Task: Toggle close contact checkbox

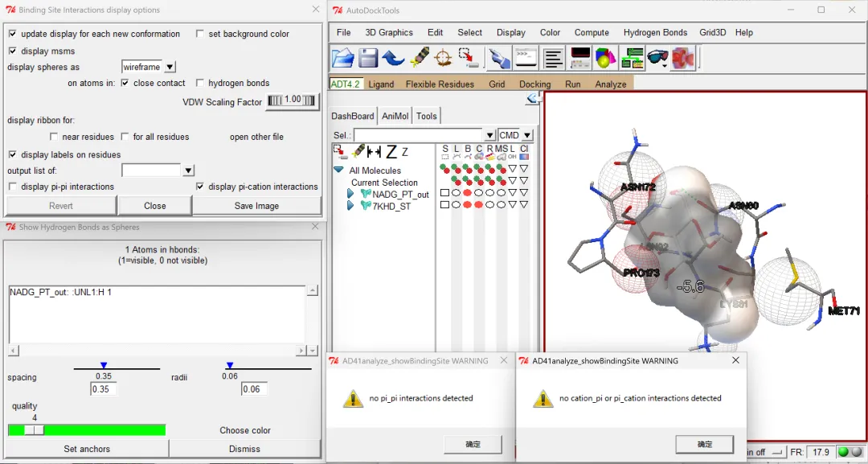Action: [125, 83]
